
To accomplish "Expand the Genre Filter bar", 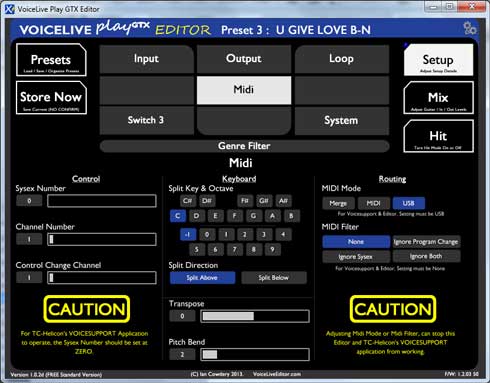I will 244,146.
